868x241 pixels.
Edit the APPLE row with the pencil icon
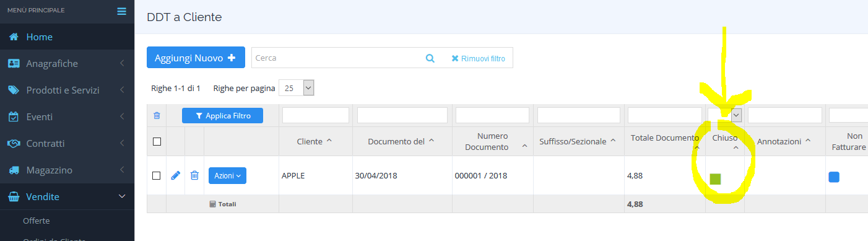176,175
